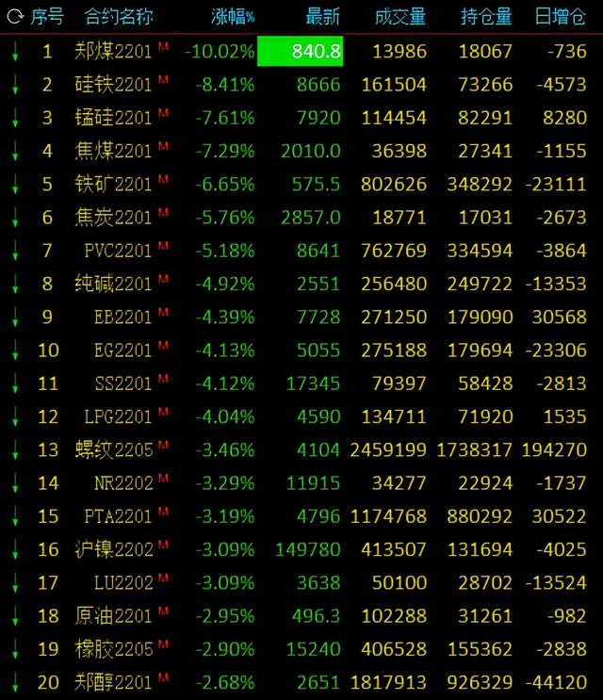Sort by the 涨幅% column header
Image resolution: width=603 pixels, height=700 pixels.
tap(233, 17)
